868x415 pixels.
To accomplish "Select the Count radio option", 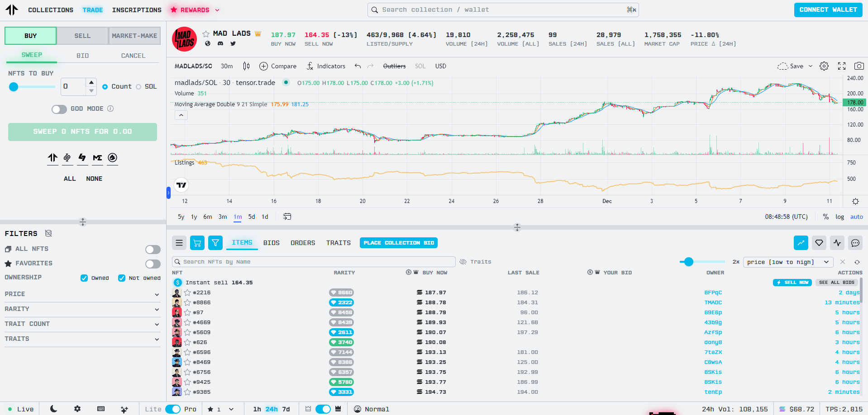I will click(105, 87).
